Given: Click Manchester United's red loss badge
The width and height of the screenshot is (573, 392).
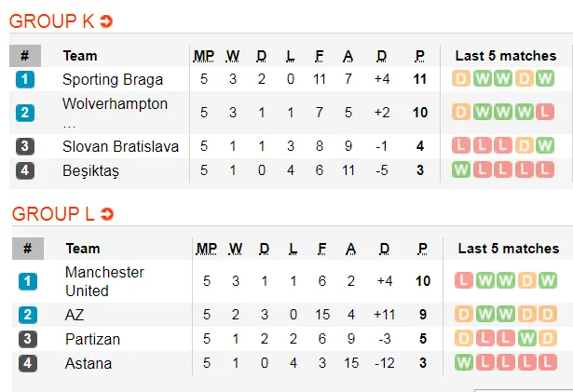Looking at the screenshot, I should (x=464, y=281).
